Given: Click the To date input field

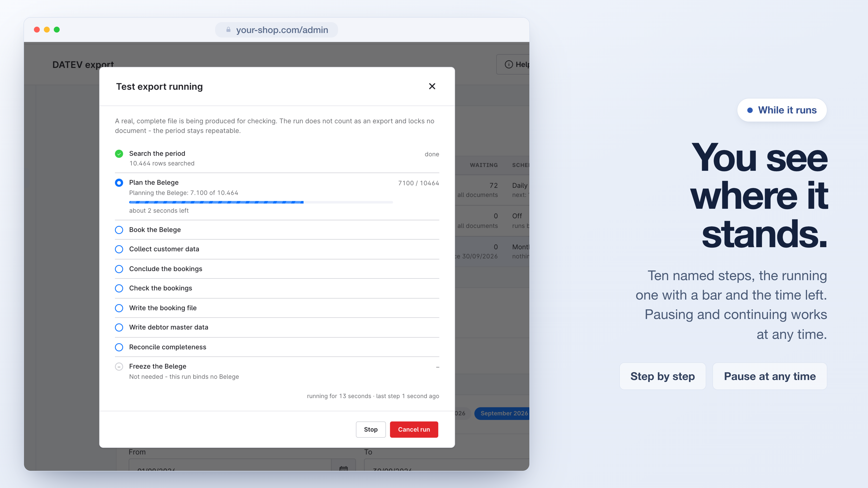Looking at the screenshot, I should 447,465.
